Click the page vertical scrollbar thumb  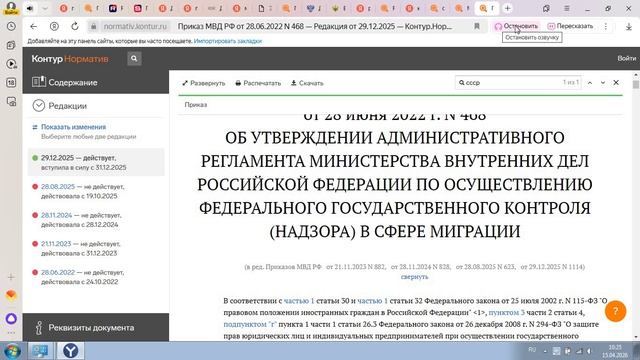click(x=636, y=84)
